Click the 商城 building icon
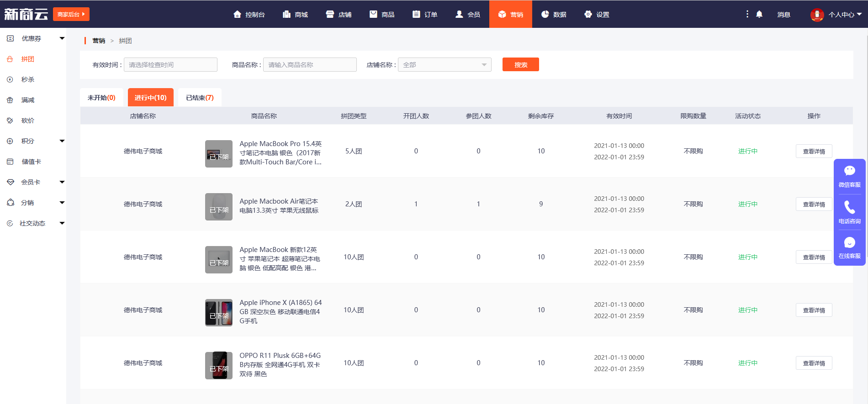 pos(286,14)
